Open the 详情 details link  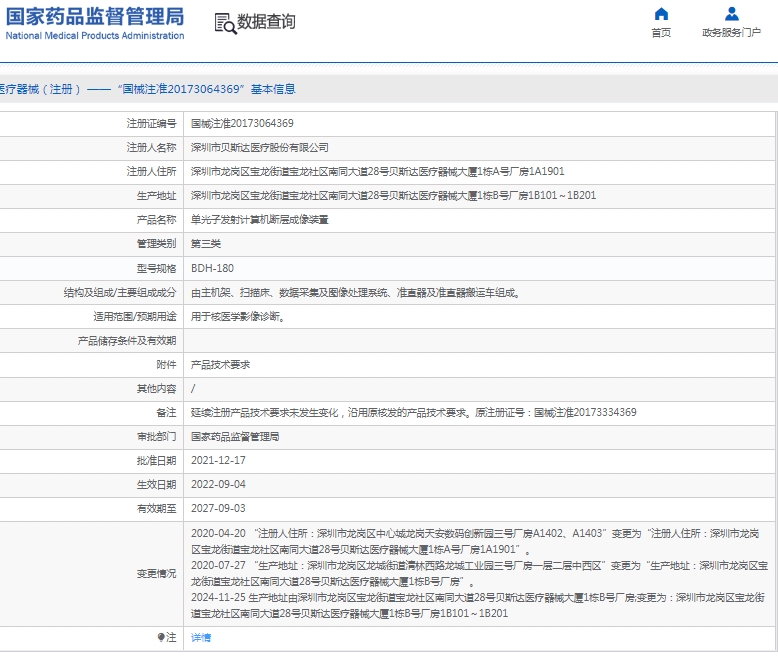201,638
